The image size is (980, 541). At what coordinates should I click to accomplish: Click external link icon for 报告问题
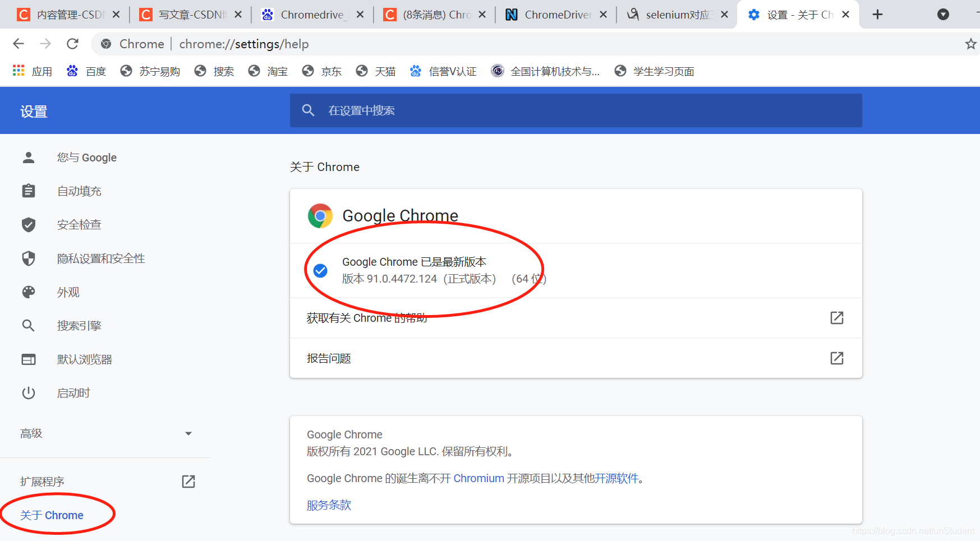coord(837,358)
